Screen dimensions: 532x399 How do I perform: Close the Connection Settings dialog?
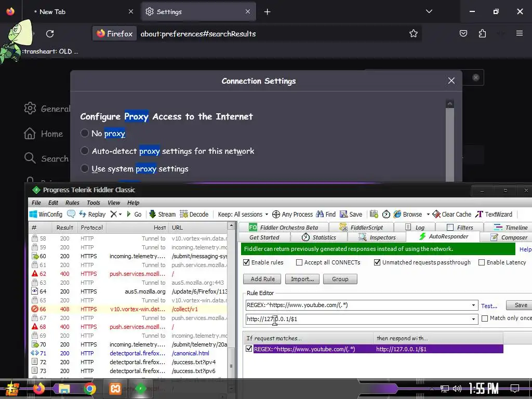pyautogui.click(x=451, y=81)
